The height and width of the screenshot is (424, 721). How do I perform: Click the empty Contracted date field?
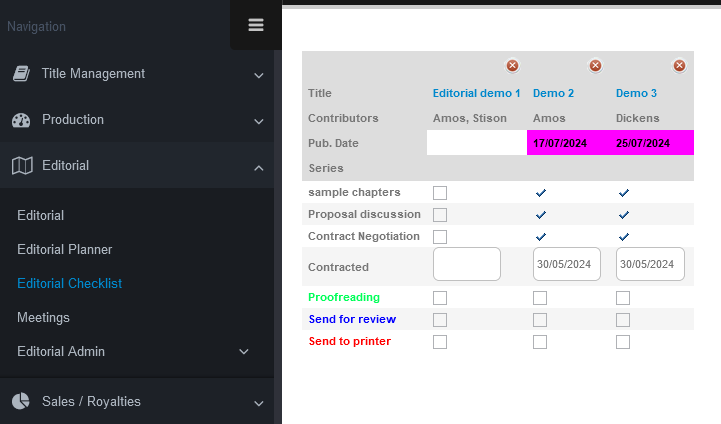tap(466, 265)
